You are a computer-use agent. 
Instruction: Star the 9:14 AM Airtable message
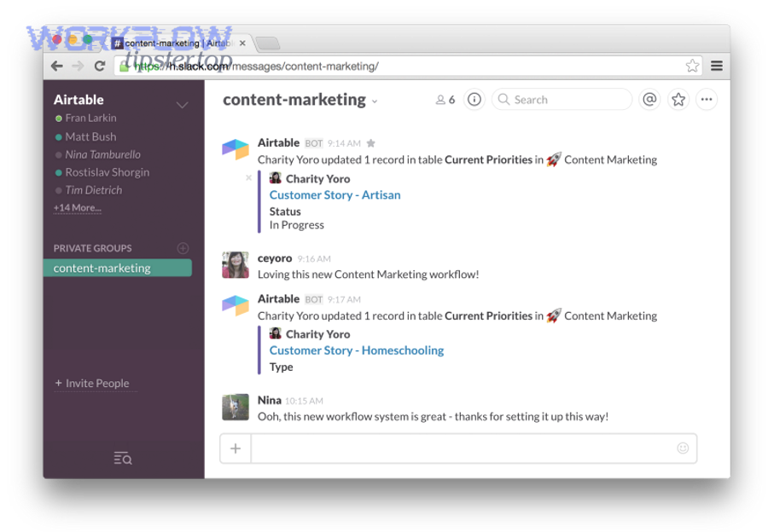[369, 142]
